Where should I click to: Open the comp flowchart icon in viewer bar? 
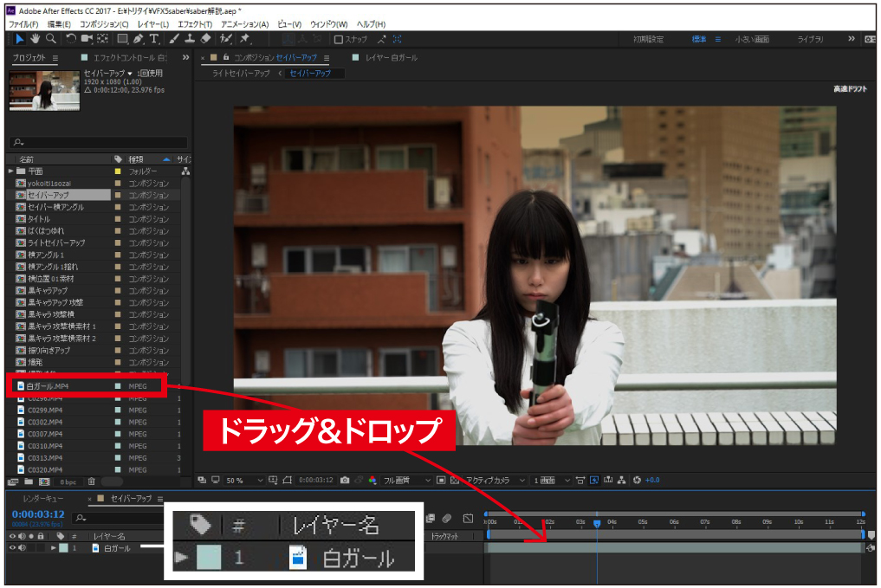coord(621,480)
